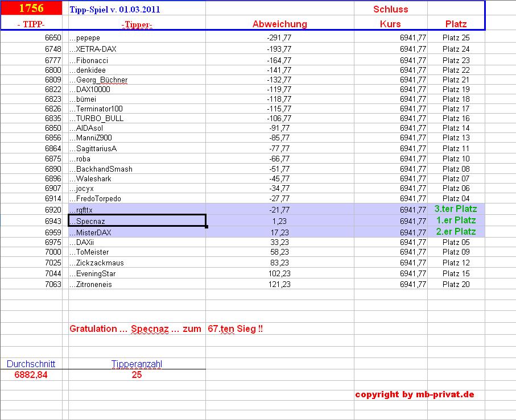Image resolution: width=516 pixels, height=420 pixels.
Task: Select the red 1756 header cell
Action: 31,8
